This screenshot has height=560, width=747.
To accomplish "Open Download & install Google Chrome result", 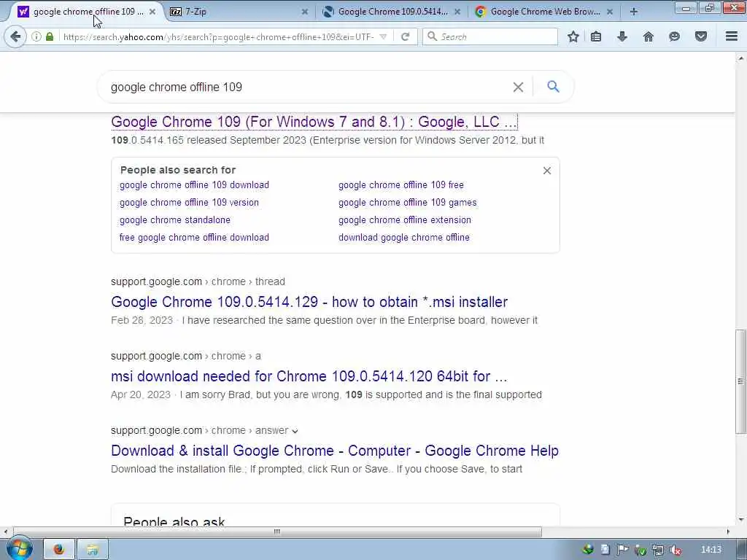I will pyautogui.click(x=335, y=451).
